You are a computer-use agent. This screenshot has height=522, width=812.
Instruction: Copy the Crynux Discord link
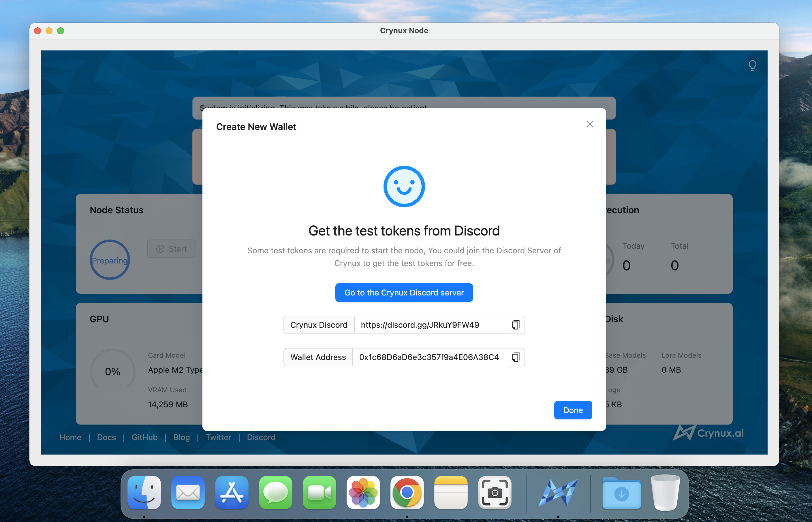515,325
